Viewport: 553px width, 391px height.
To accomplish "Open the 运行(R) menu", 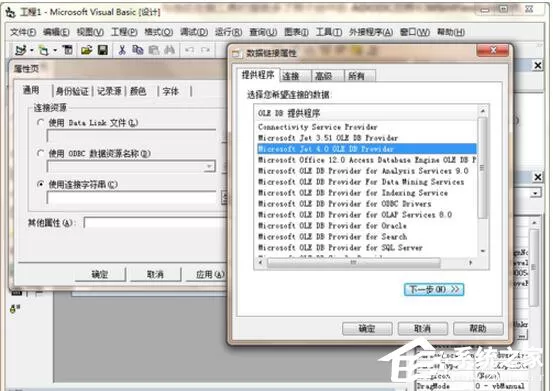I will (229, 32).
